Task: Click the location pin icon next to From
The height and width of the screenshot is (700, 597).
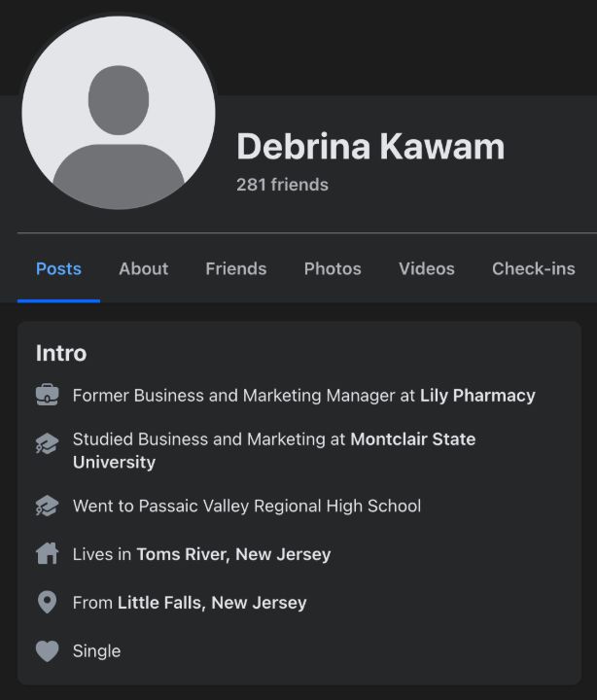Action: pyautogui.click(x=47, y=602)
